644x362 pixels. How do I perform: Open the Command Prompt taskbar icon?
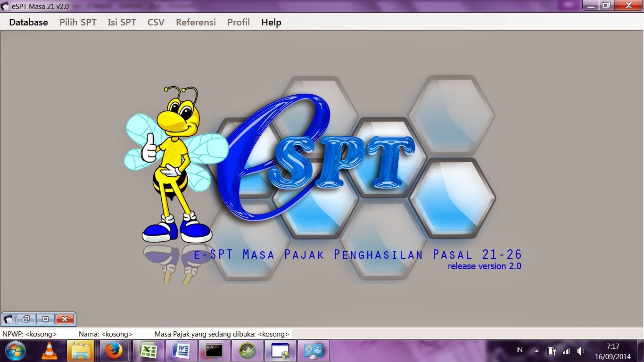pyautogui.click(x=215, y=351)
